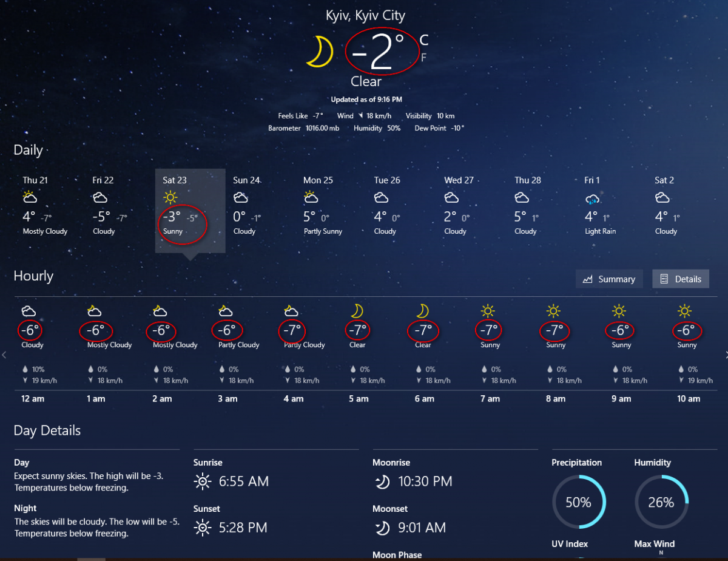Viewport: 728px width, 561px height.
Task: Click the Barometer 1016.00 mb reading
Action: pyautogui.click(x=303, y=128)
